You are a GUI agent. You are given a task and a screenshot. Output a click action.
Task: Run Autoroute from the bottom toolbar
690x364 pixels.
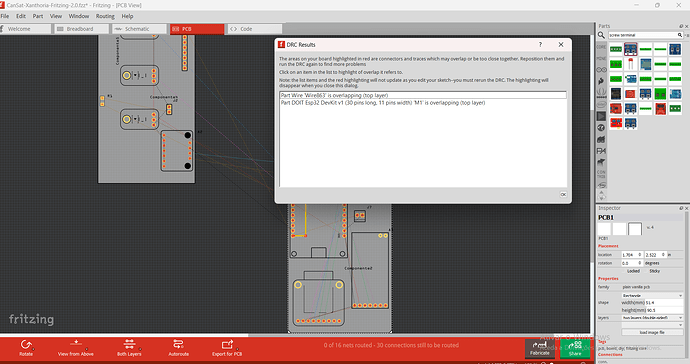pyautogui.click(x=178, y=347)
